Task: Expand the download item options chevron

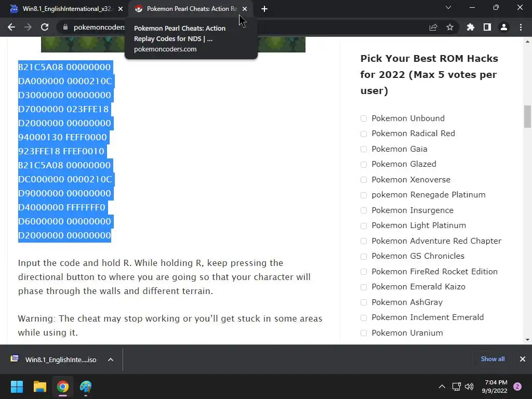Action: click(x=111, y=360)
